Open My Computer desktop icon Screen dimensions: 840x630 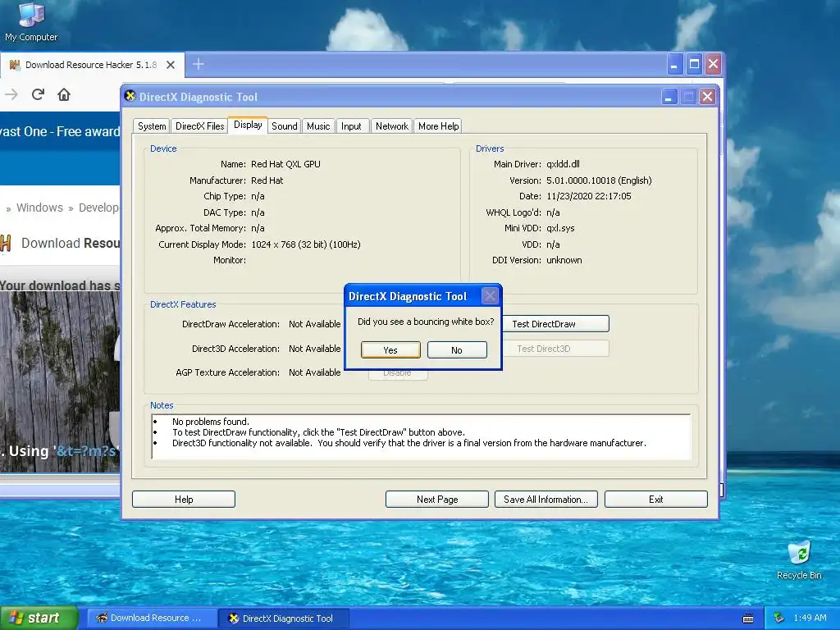pyautogui.click(x=31, y=22)
